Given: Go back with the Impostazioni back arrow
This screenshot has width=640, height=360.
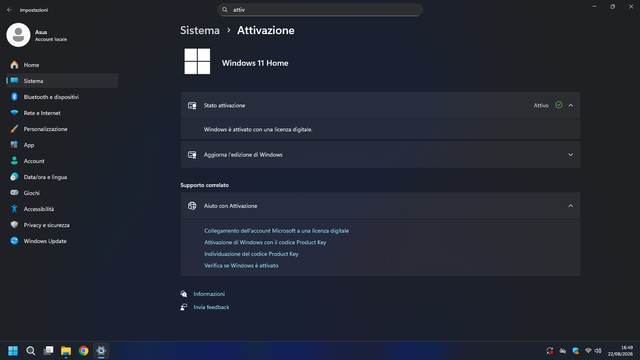Looking at the screenshot, I should pos(9,10).
